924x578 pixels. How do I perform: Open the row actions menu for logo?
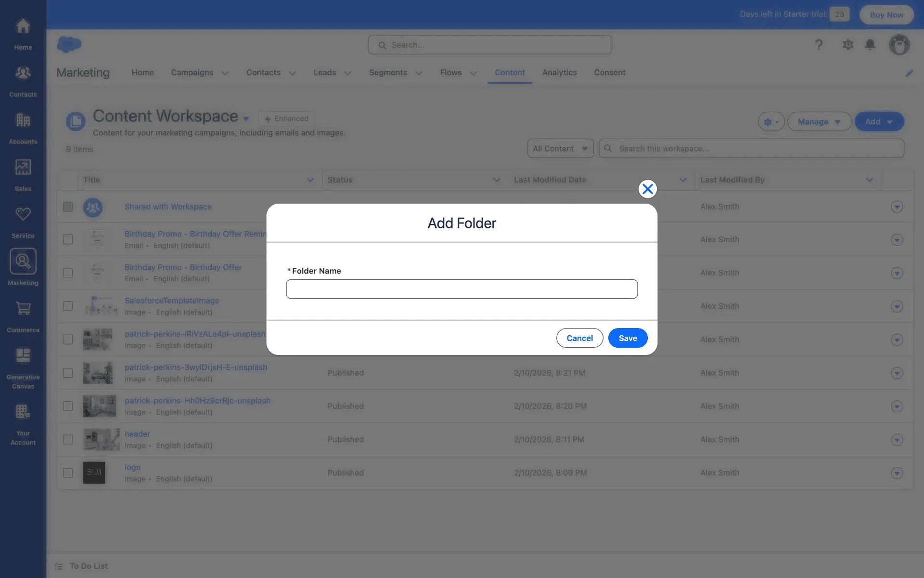coord(896,473)
